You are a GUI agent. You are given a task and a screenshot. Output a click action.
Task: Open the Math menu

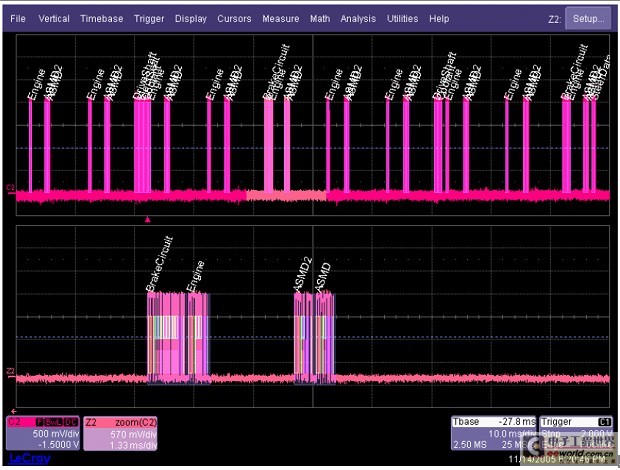pyautogui.click(x=320, y=19)
